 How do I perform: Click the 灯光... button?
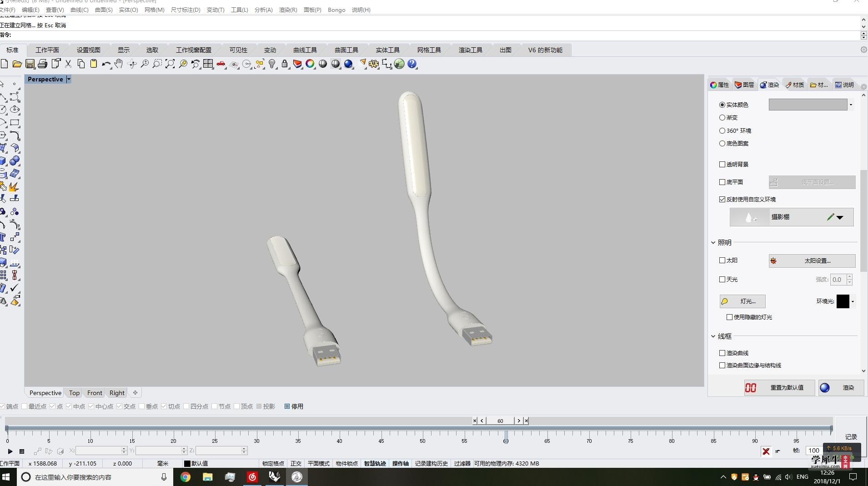(x=743, y=301)
